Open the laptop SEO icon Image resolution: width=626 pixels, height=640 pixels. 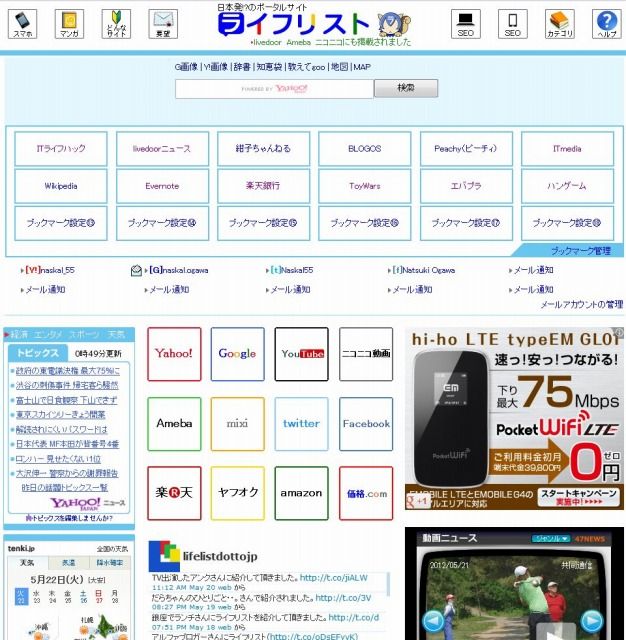click(466, 24)
